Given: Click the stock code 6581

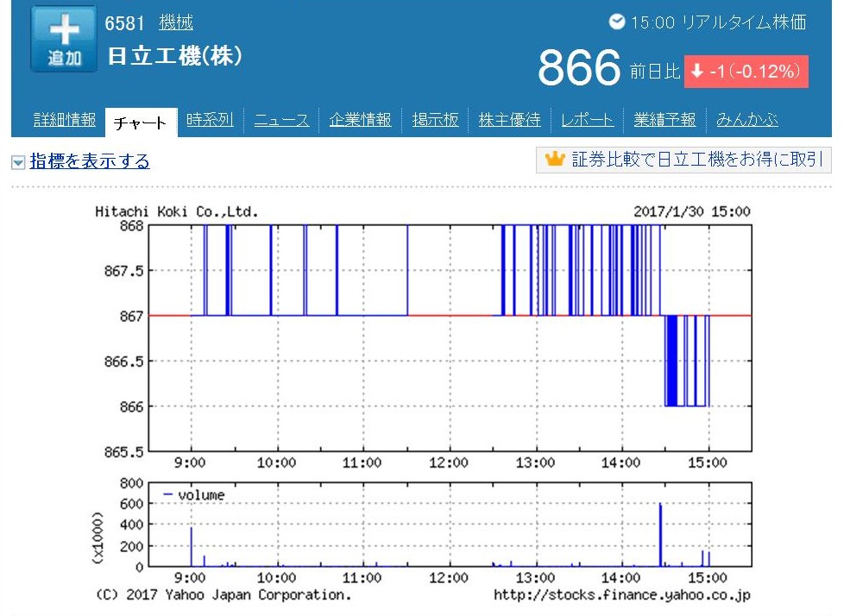Looking at the screenshot, I should click(124, 23).
